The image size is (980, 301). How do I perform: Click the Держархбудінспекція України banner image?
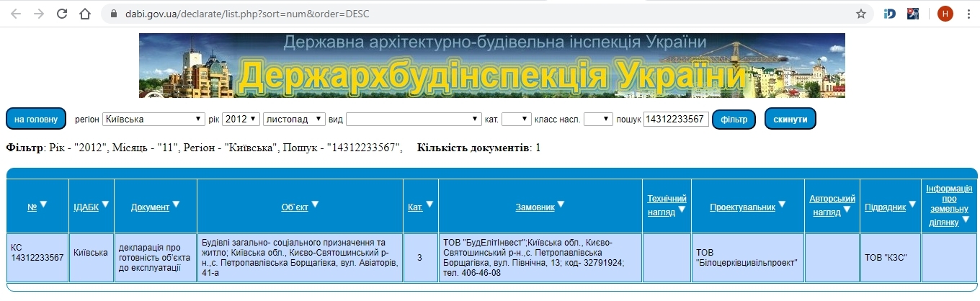click(492, 66)
